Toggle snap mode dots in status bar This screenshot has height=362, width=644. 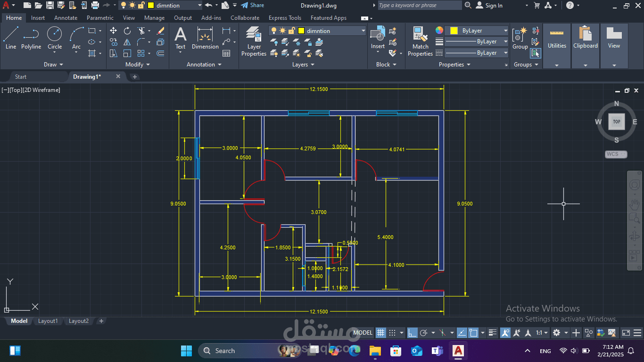392,333
